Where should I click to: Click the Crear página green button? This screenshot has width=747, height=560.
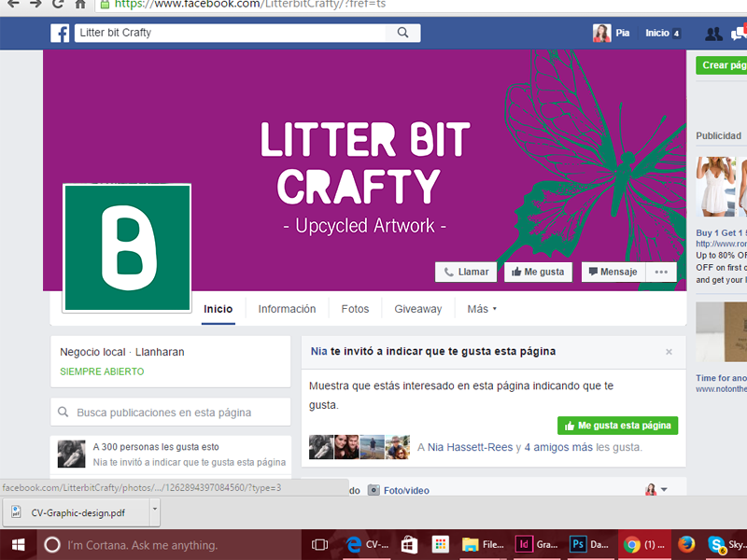click(x=721, y=65)
